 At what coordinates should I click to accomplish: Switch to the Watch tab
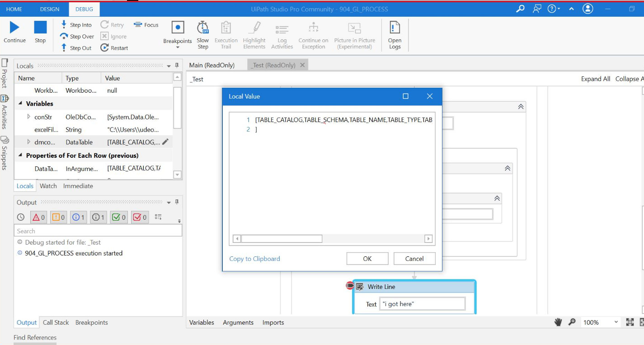click(48, 186)
